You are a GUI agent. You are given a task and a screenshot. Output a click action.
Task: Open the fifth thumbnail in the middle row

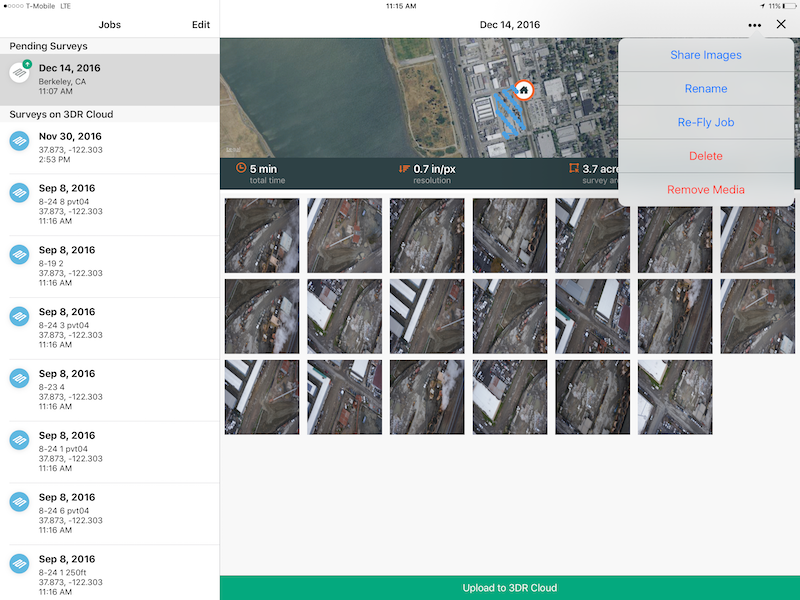point(592,316)
